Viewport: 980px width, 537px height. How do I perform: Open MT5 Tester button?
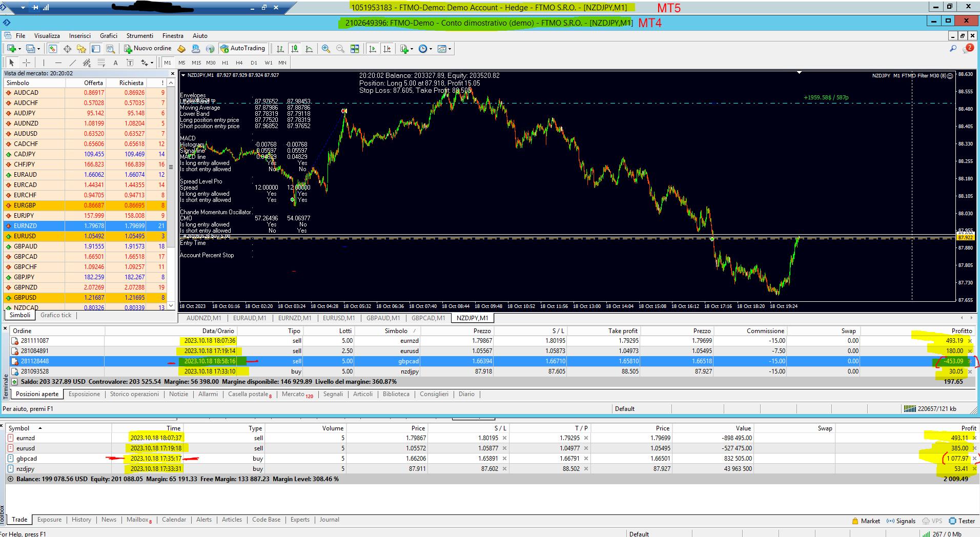(x=962, y=521)
